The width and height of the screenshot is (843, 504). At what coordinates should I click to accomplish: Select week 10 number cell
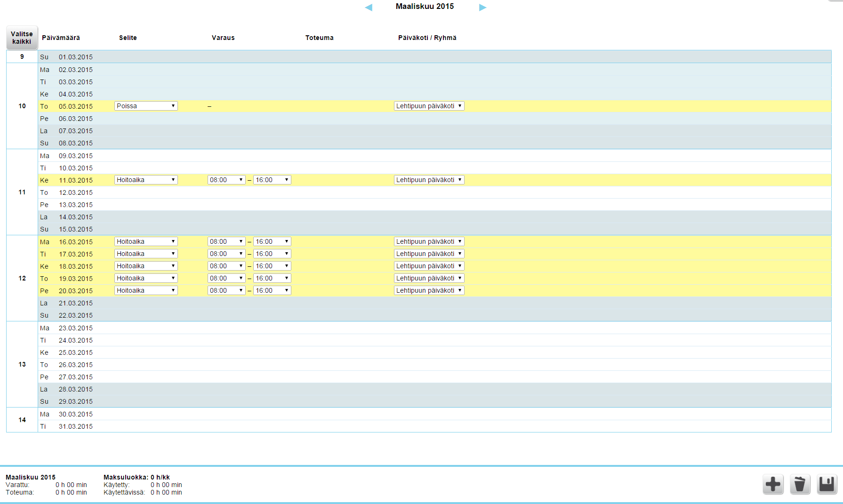click(22, 106)
